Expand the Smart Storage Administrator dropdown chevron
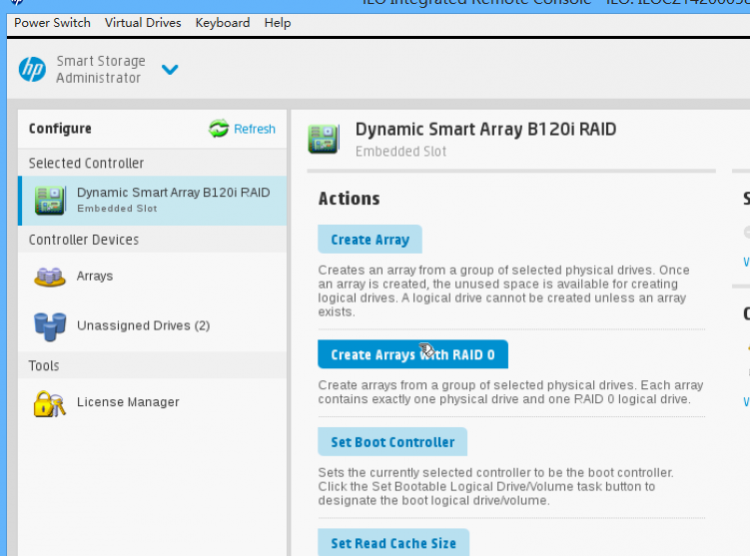Screen dimensions: 750x556 tap(170, 70)
